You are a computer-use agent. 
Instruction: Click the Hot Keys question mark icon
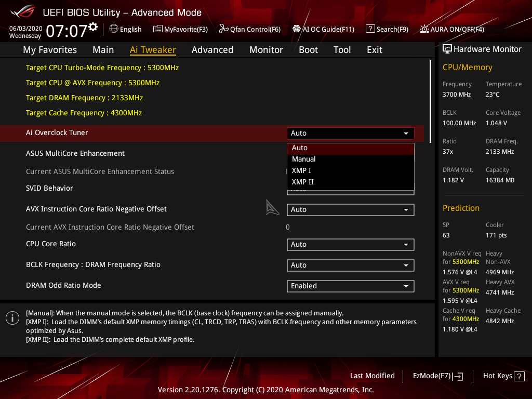pyautogui.click(x=520, y=376)
